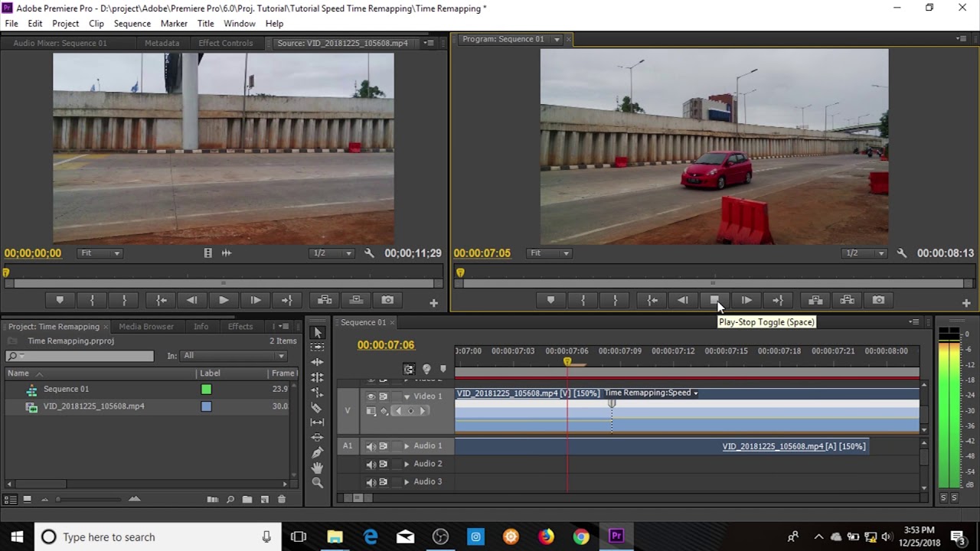Image resolution: width=980 pixels, height=551 pixels.
Task: Open Source monitor settings wrench
Action: pos(369,253)
